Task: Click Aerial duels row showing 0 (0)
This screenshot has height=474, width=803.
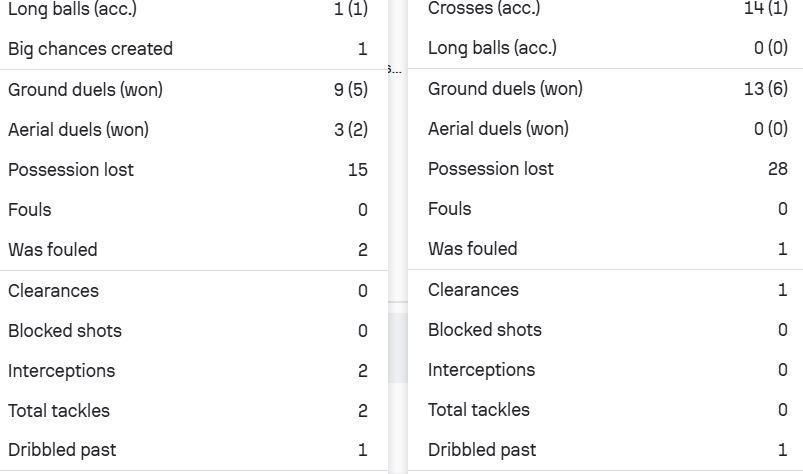Action: pyautogui.click(x=607, y=129)
